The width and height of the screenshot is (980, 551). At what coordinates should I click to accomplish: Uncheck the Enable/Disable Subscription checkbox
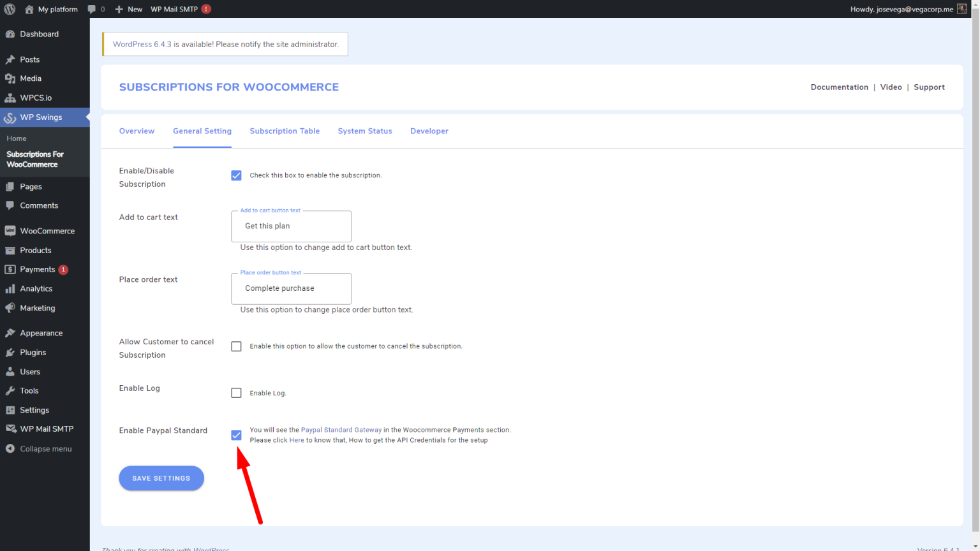236,175
